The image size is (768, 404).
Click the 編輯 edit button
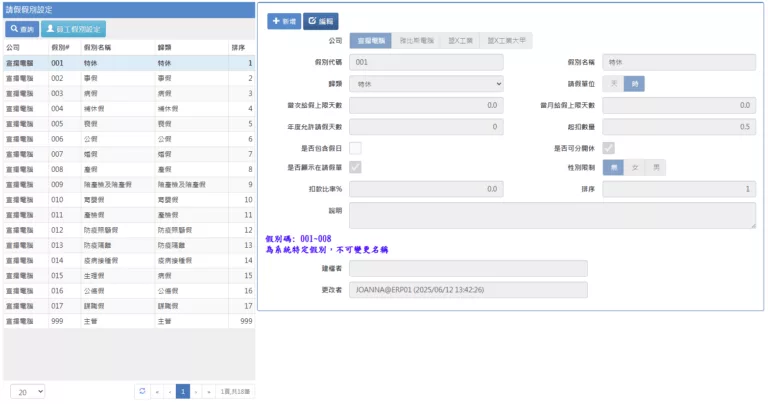coord(321,20)
